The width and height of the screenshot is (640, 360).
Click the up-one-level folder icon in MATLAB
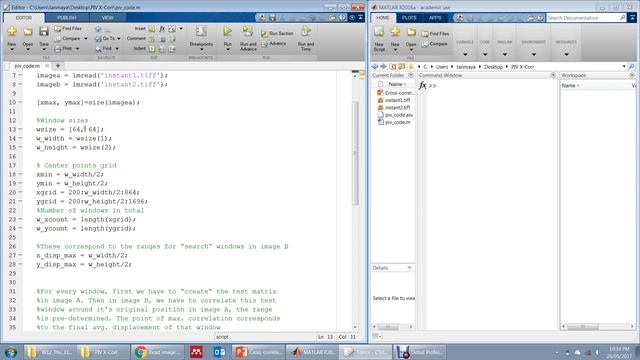click(x=393, y=67)
